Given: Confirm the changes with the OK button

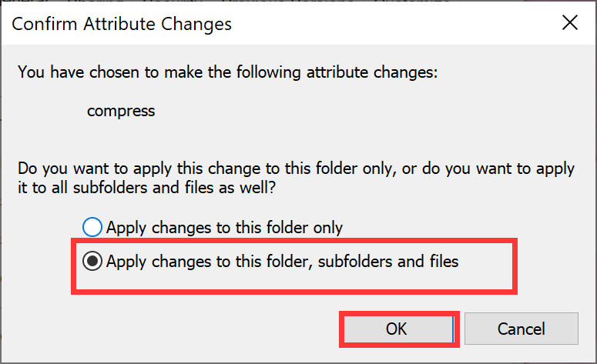Looking at the screenshot, I should tap(396, 329).
